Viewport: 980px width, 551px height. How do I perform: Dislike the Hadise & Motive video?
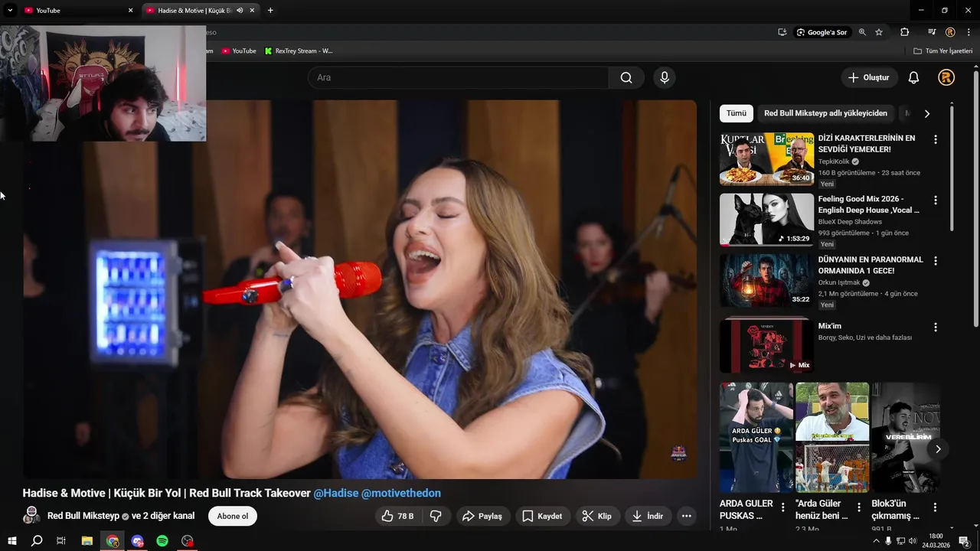tap(436, 516)
